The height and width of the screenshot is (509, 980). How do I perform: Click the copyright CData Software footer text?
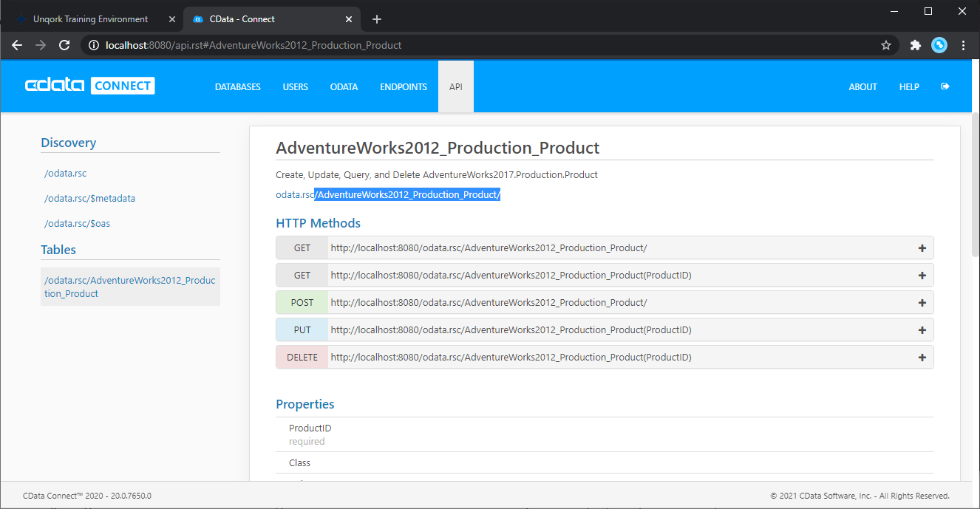click(x=860, y=496)
